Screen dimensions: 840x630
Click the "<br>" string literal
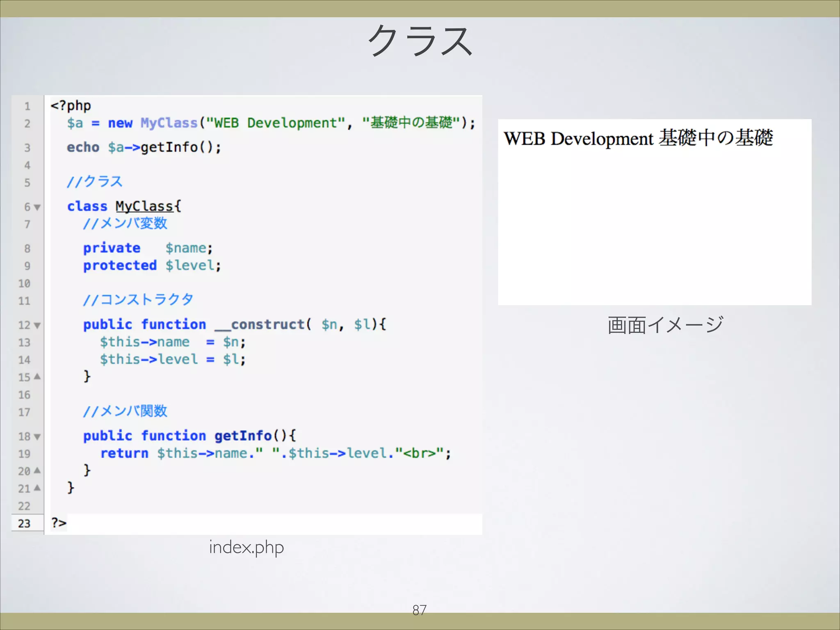click(419, 453)
